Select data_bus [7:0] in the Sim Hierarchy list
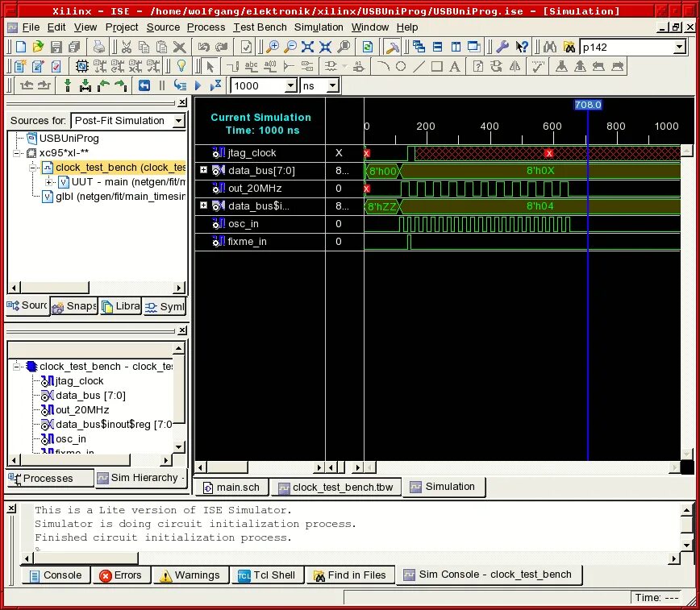 tap(90, 396)
